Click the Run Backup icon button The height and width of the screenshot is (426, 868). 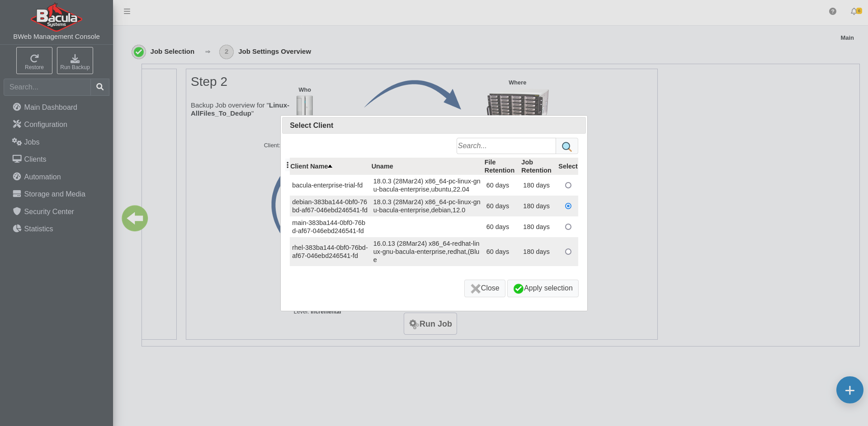pos(75,61)
